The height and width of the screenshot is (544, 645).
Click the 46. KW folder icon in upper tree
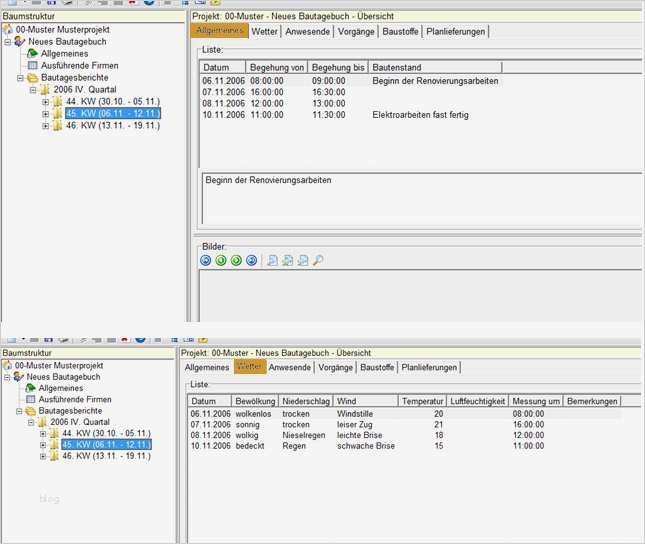[58, 126]
